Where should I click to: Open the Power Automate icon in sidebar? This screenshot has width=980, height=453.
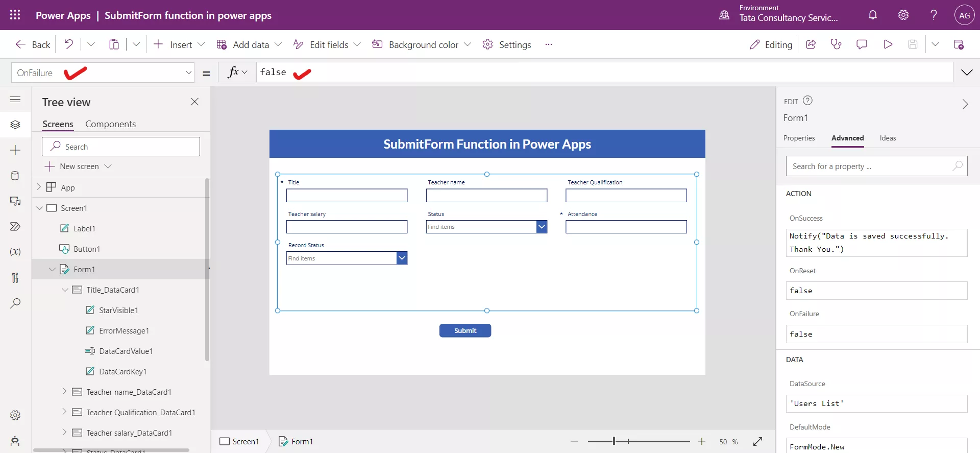click(15, 226)
